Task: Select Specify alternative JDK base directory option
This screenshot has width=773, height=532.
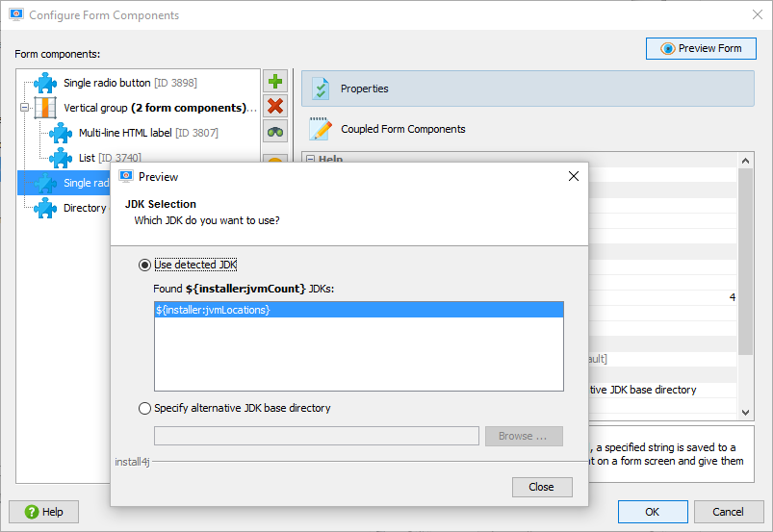Action: 144,408
